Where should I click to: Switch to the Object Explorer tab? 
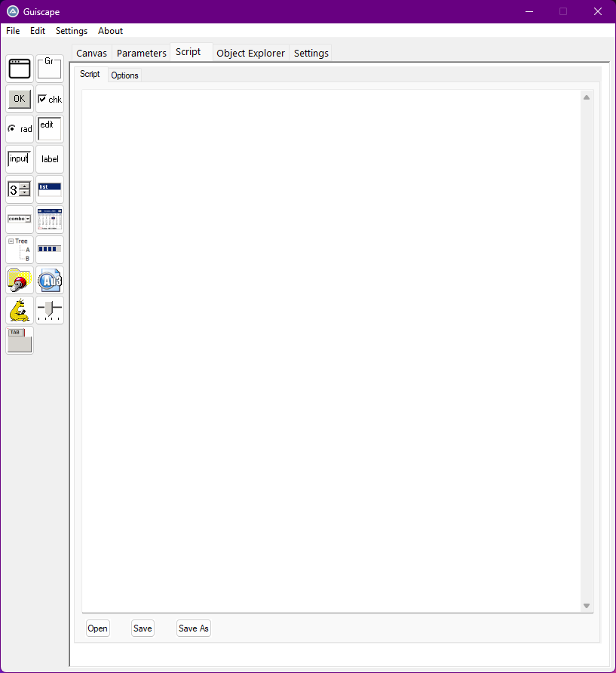250,54
